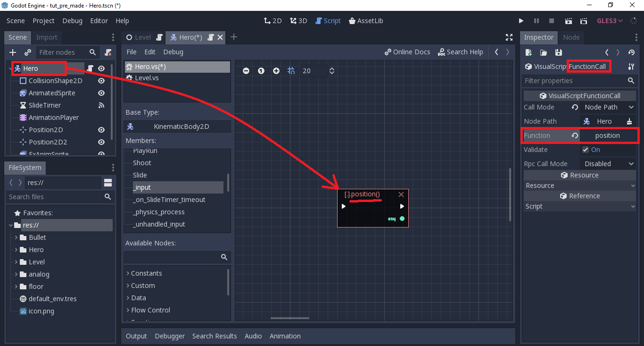
Task: Click the Search Help button
Action: click(x=461, y=52)
